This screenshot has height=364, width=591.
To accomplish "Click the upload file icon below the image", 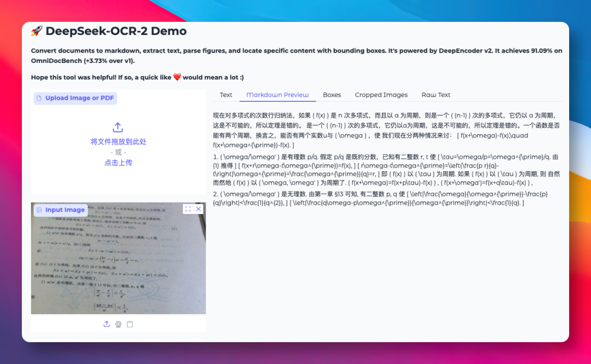I will coord(107,324).
